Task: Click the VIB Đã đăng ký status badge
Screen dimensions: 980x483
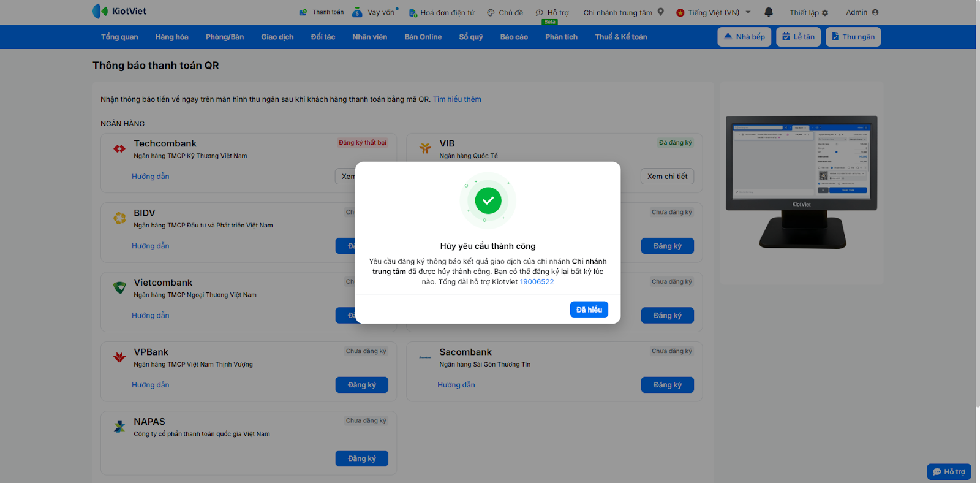Action: pos(676,143)
